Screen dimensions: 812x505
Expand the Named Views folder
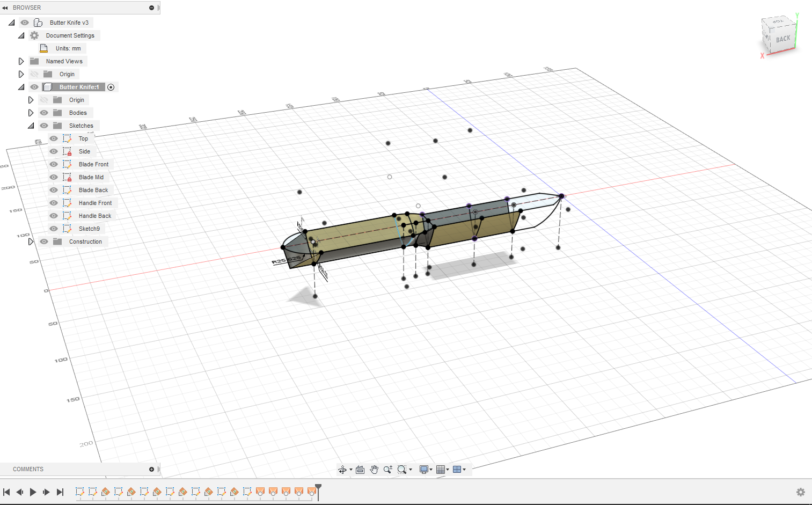pos(21,61)
